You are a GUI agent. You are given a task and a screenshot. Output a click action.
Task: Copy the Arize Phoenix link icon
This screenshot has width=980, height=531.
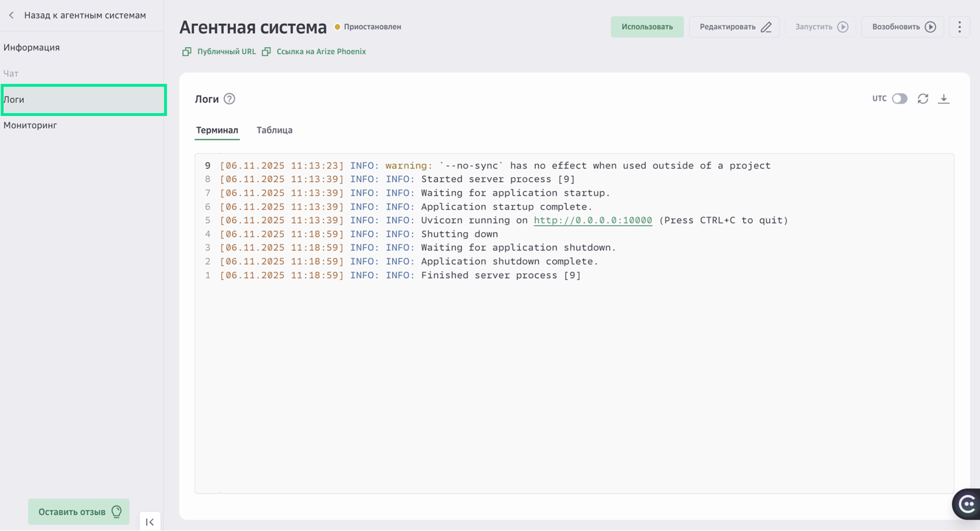pyautogui.click(x=266, y=51)
